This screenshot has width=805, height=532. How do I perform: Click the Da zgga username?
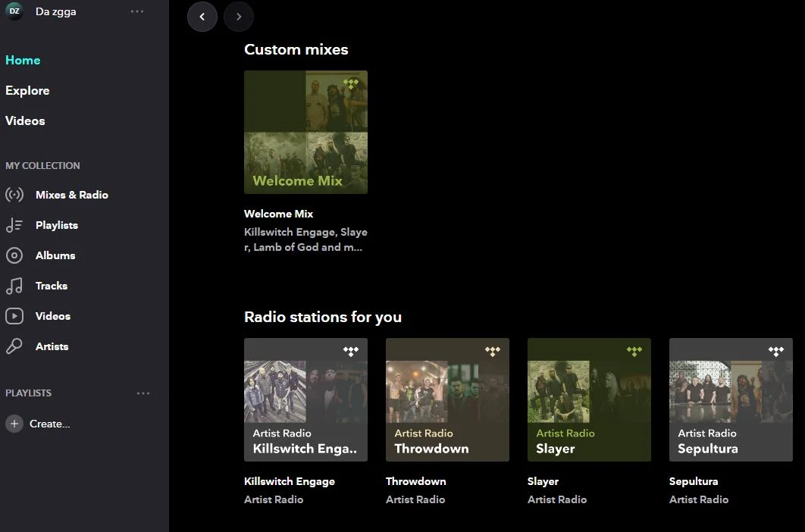click(x=55, y=11)
